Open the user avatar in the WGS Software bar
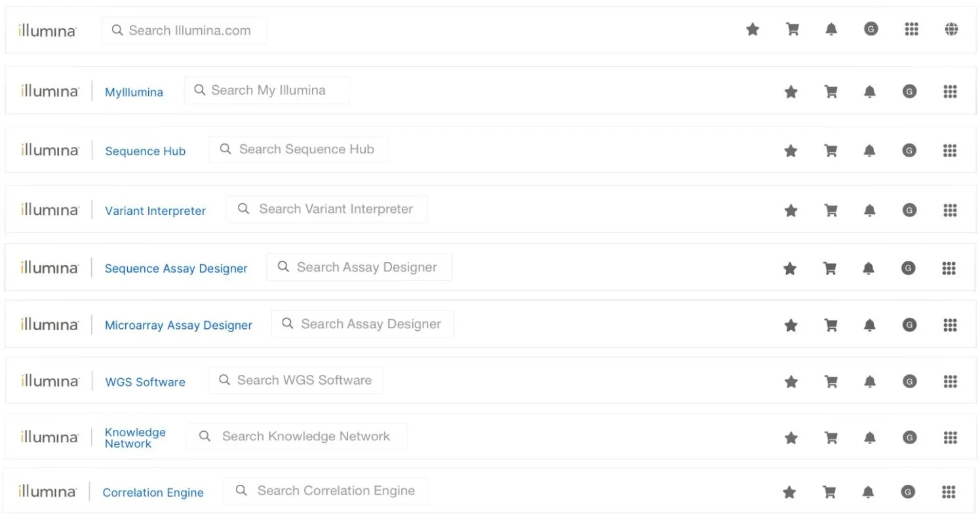This screenshot has width=980, height=515. (909, 381)
